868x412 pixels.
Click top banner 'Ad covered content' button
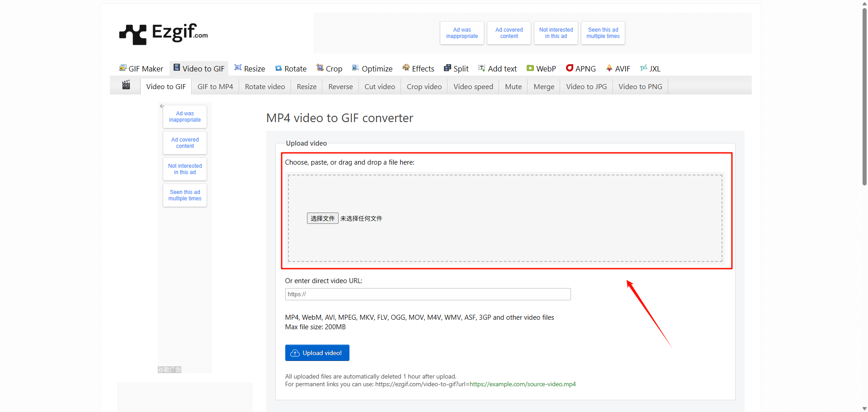pos(509,33)
